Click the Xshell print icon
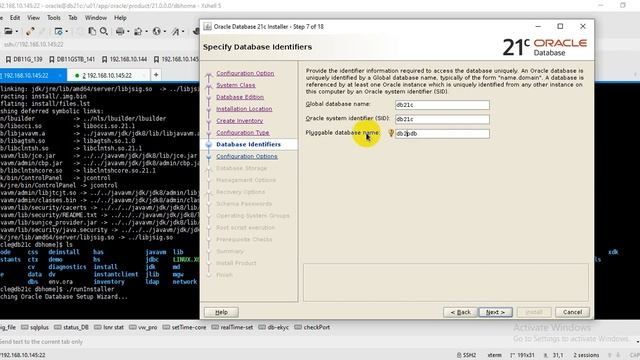This screenshot has width=640, height=360. [x=120, y=31]
